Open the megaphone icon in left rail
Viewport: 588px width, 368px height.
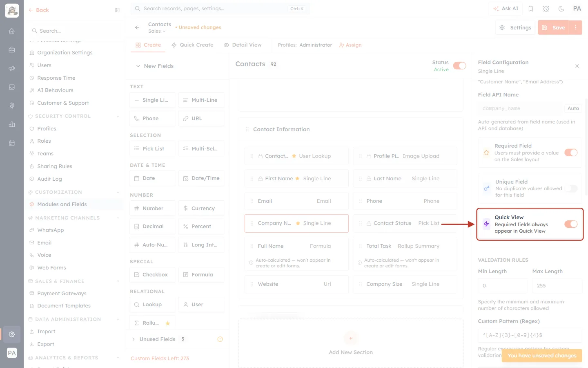12,68
